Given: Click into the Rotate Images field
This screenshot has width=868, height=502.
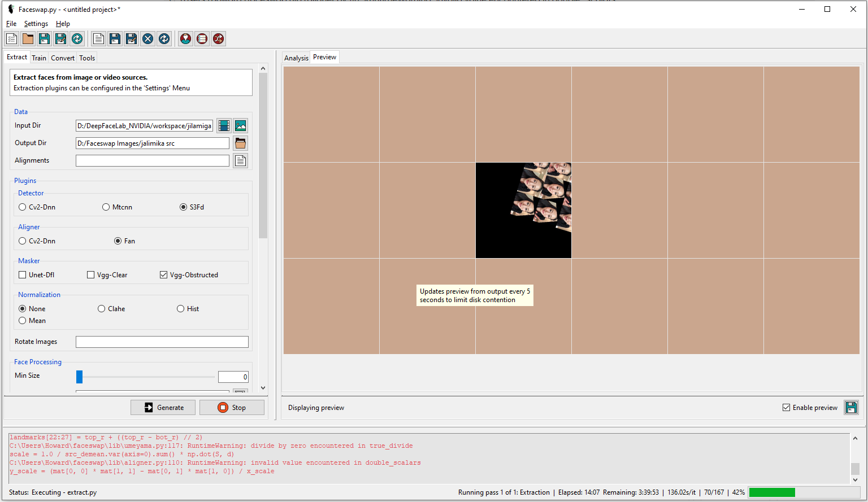Looking at the screenshot, I should [162, 342].
